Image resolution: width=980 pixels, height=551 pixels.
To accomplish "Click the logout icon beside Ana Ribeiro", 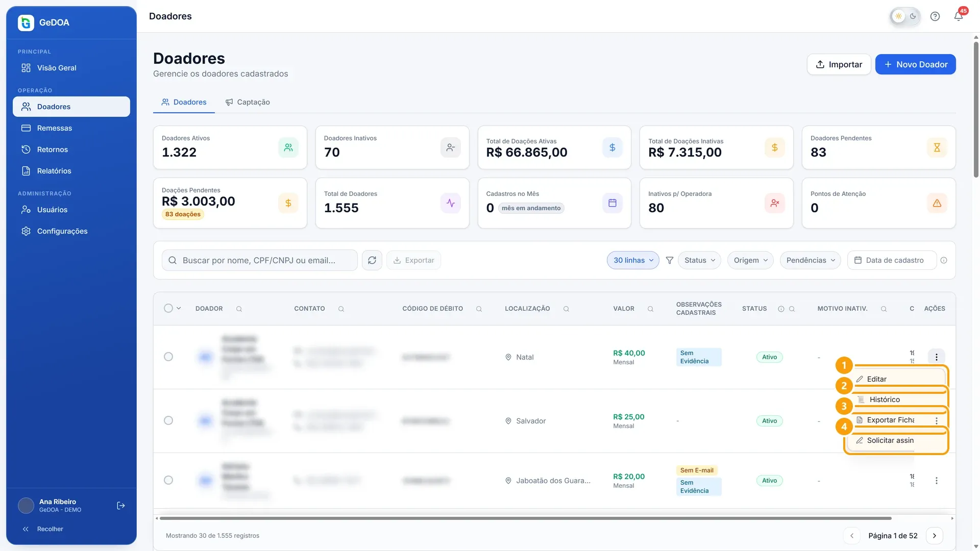I will coord(121,506).
